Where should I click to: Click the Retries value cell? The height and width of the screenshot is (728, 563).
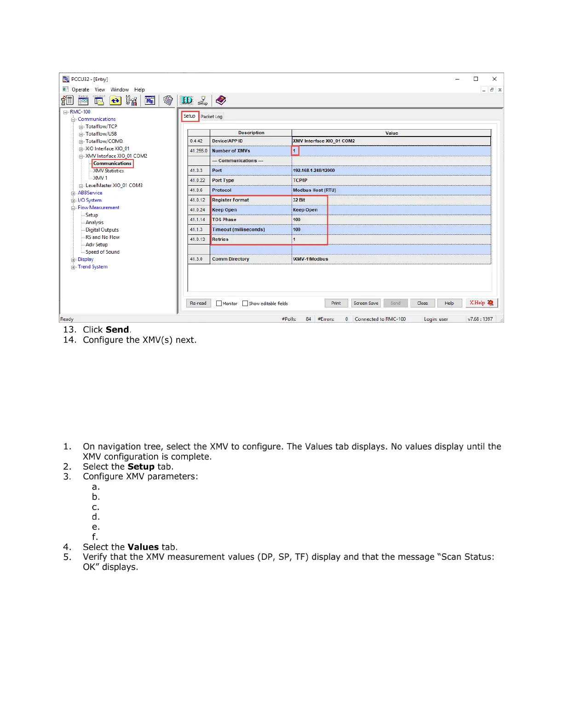click(x=391, y=239)
